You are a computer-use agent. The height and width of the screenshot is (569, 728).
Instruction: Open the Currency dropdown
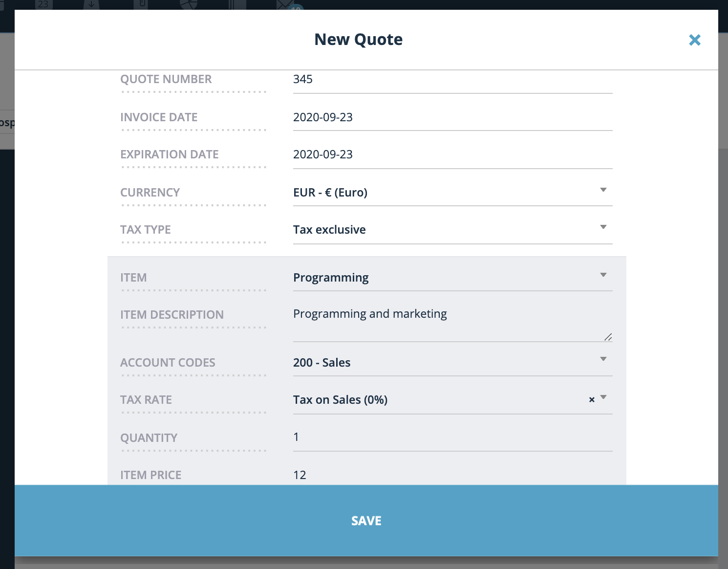452,193
